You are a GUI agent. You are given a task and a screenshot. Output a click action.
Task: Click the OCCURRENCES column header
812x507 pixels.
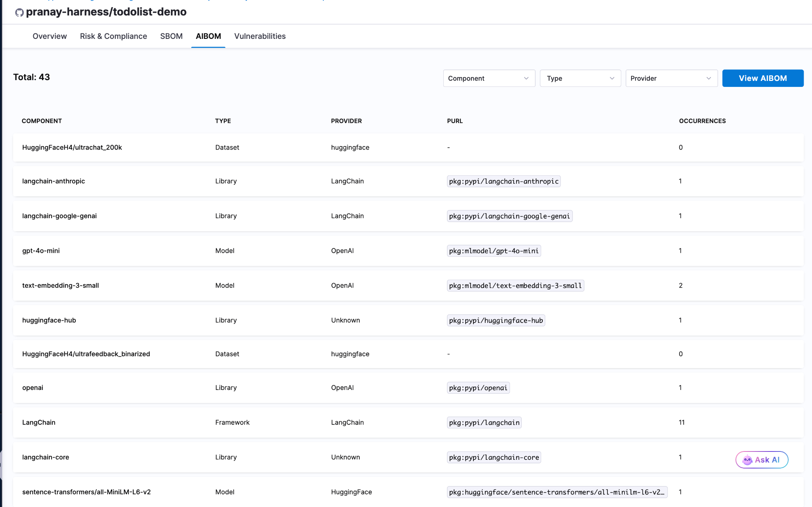coord(702,121)
